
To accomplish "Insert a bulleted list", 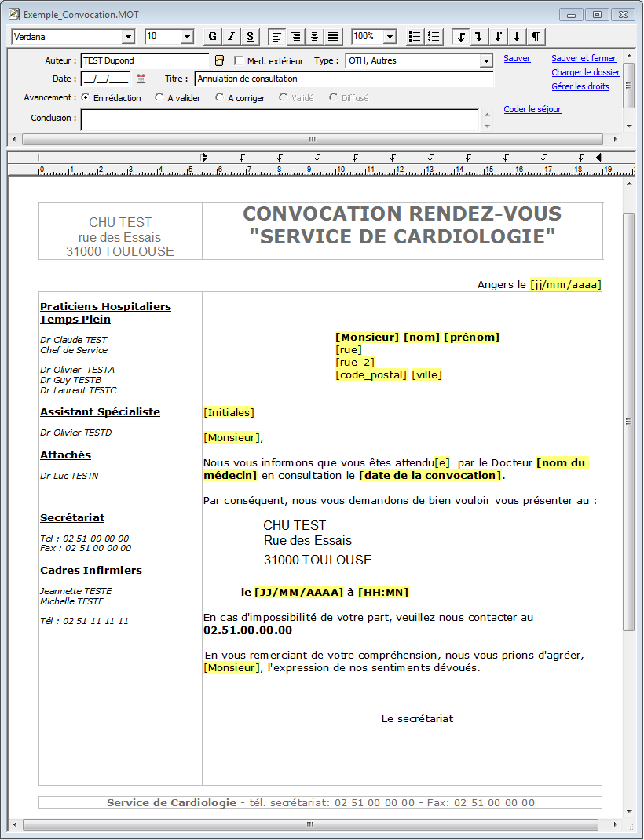I will [415, 36].
